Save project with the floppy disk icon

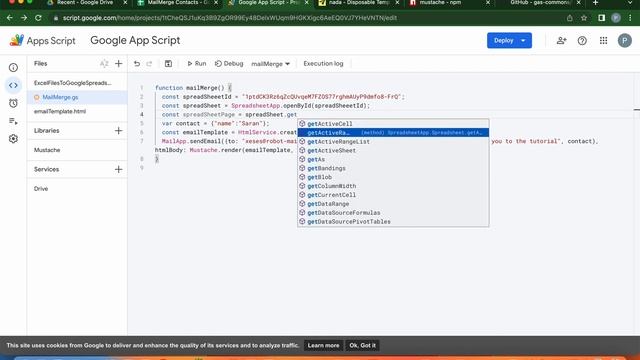tap(168, 64)
